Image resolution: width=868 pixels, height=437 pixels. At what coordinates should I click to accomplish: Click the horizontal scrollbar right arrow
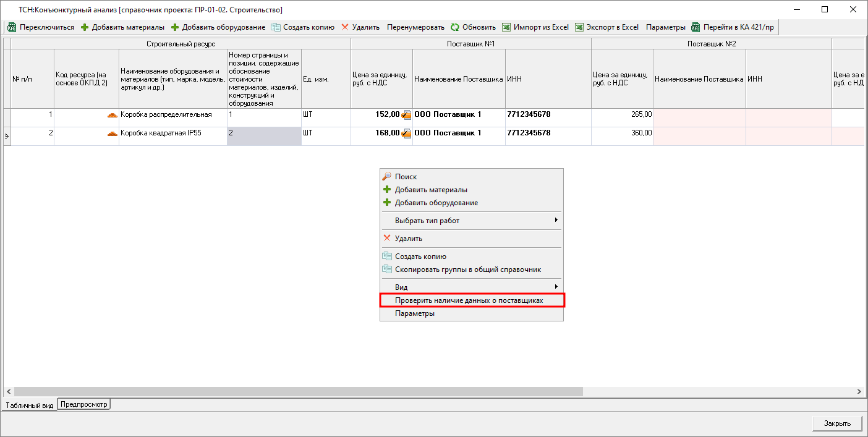(x=859, y=392)
